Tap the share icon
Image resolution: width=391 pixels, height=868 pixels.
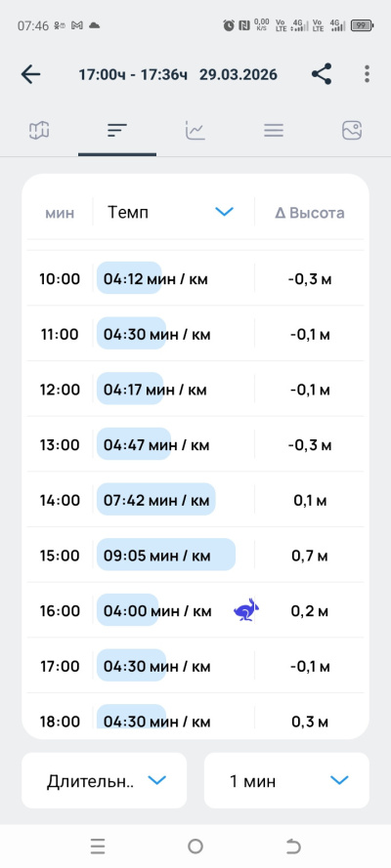tap(322, 74)
